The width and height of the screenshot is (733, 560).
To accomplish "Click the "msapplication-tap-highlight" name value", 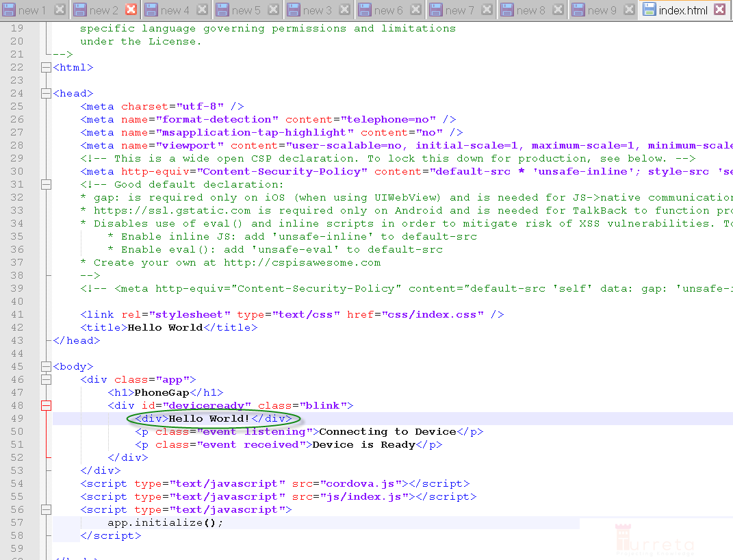I will (x=255, y=133).
